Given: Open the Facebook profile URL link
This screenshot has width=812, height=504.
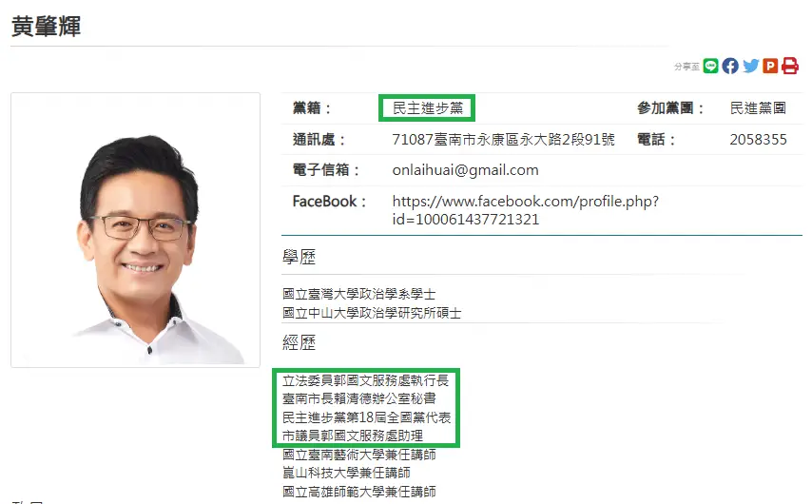Looking at the screenshot, I should [525, 210].
